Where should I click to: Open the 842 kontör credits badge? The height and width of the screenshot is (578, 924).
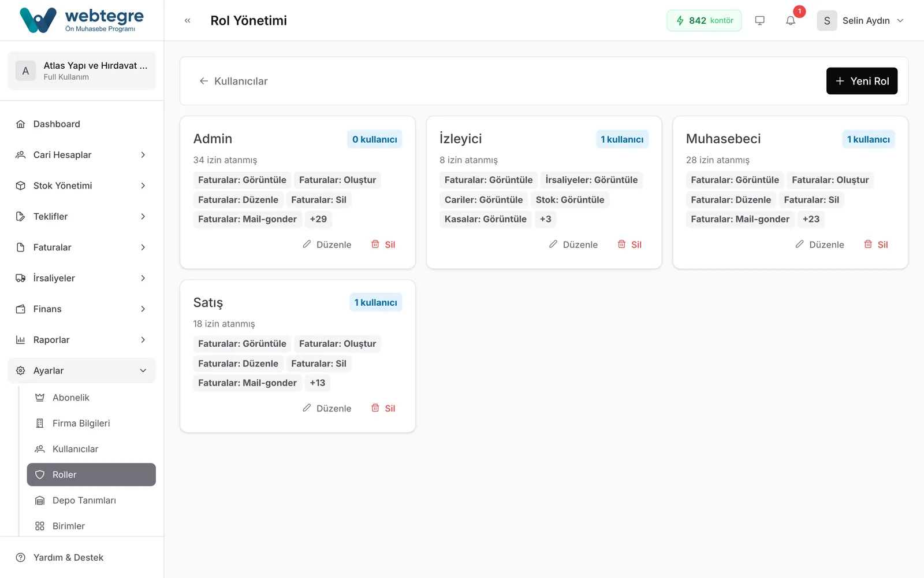[x=704, y=21]
